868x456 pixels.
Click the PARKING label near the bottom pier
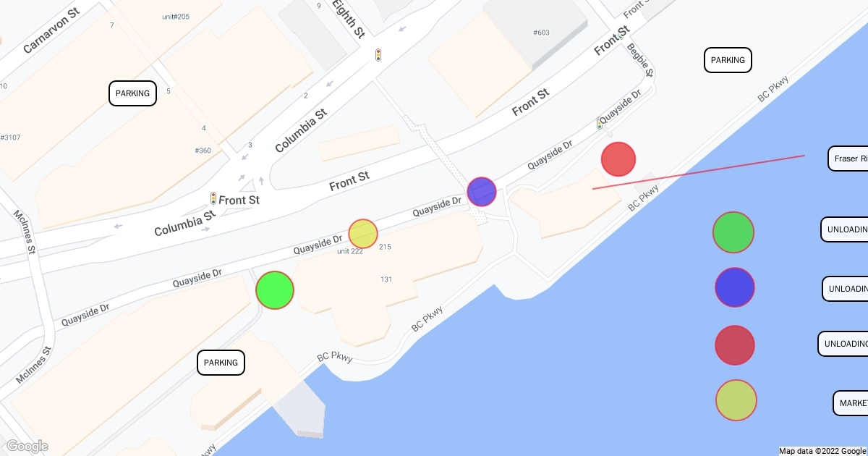(x=221, y=363)
